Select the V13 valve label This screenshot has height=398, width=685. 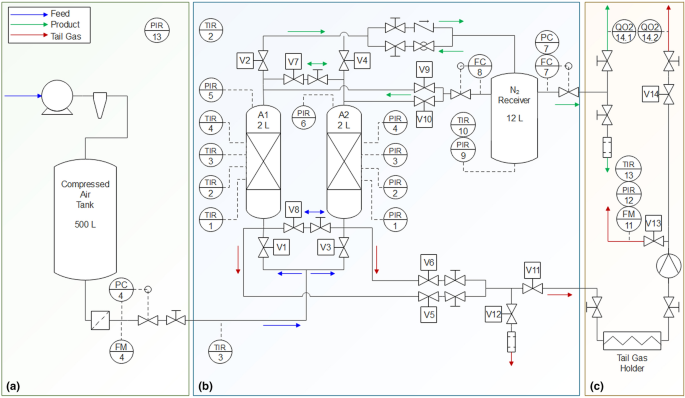pyautogui.click(x=654, y=223)
